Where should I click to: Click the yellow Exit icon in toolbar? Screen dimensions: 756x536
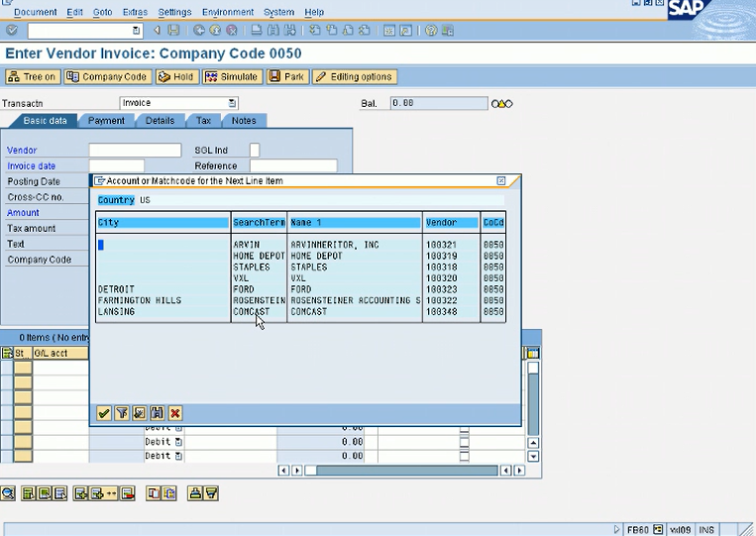point(215,31)
